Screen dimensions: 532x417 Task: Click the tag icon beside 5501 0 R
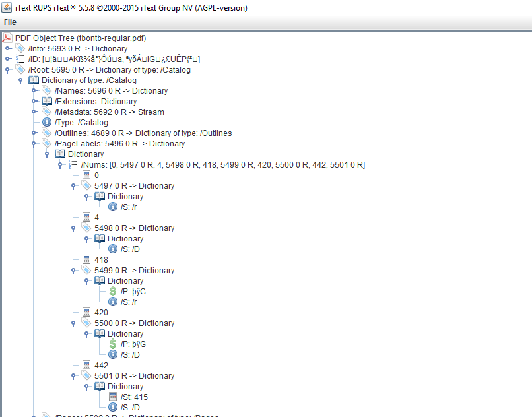pos(86,375)
